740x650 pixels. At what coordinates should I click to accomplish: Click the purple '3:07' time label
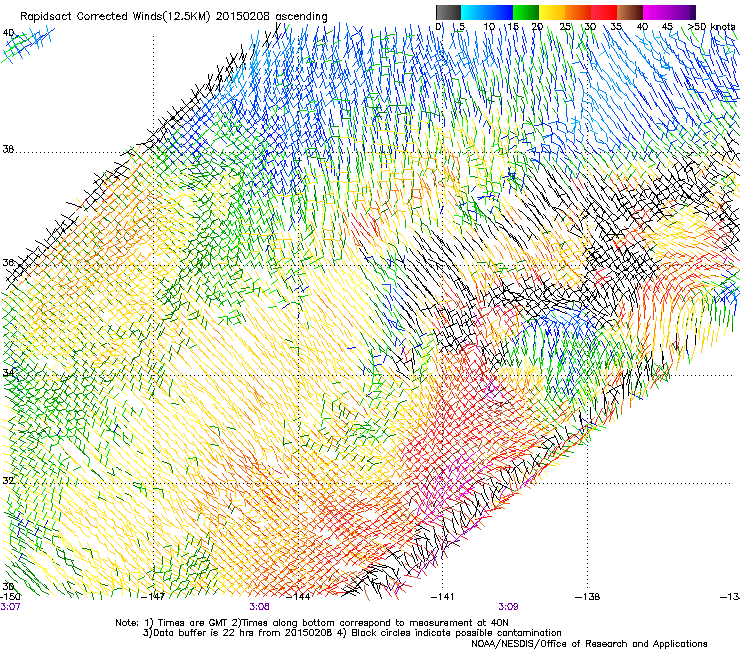click(10, 607)
